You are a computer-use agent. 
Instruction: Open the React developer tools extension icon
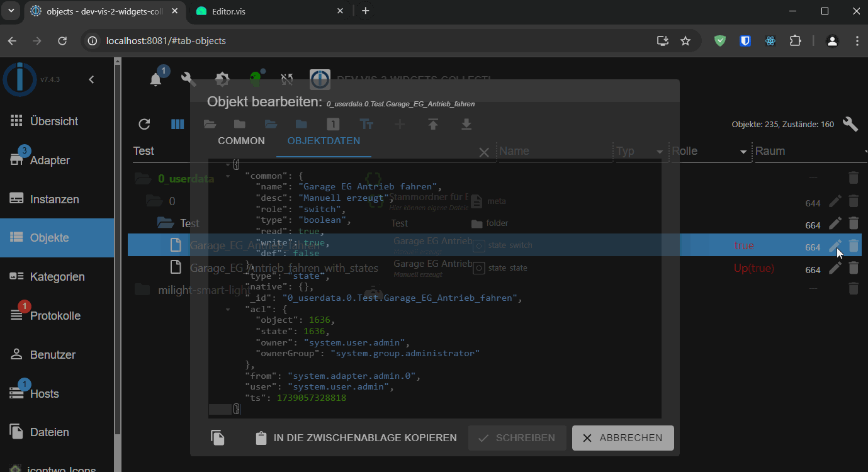[x=770, y=41]
